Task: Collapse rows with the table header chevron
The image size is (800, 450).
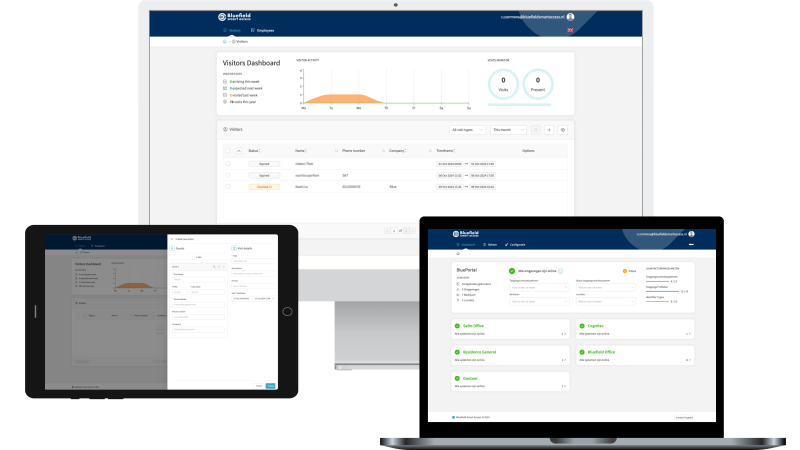Action: pos(239,151)
